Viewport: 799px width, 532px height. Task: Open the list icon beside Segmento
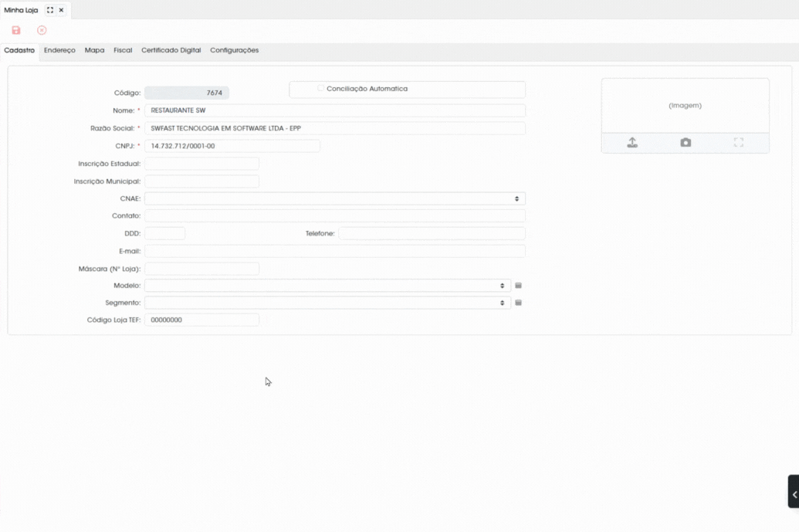coord(518,303)
